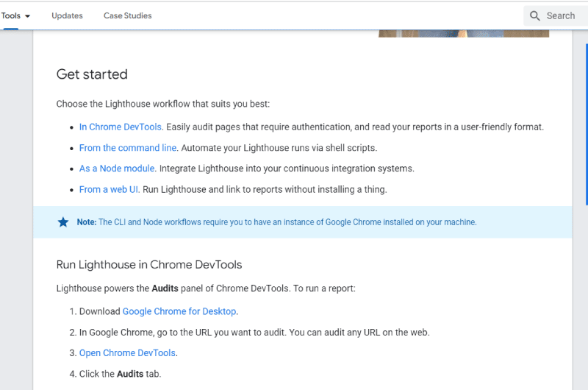588x390 pixels.
Task: Visit the From a web UI link
Action: 108,190
